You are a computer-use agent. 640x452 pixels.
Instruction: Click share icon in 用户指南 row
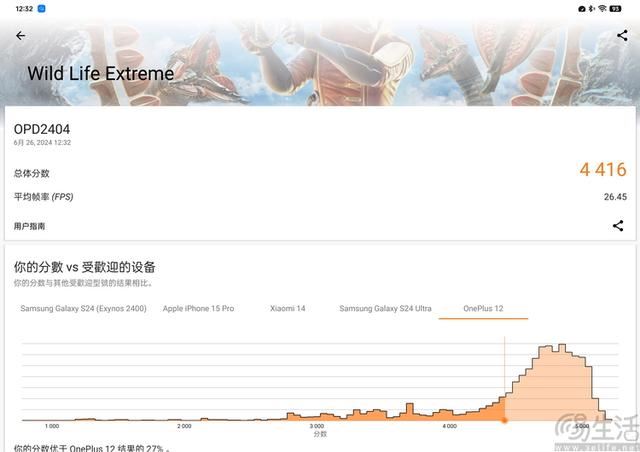(618, 226)
